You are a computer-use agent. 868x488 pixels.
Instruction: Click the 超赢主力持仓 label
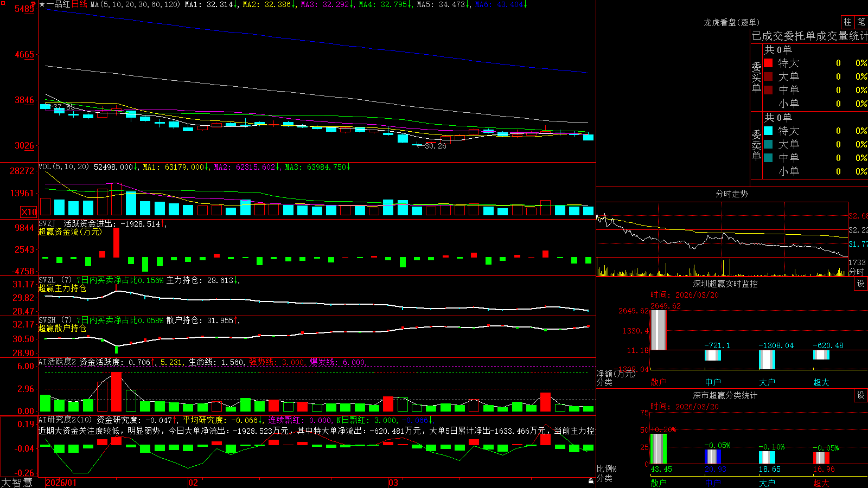click(62, 288)
